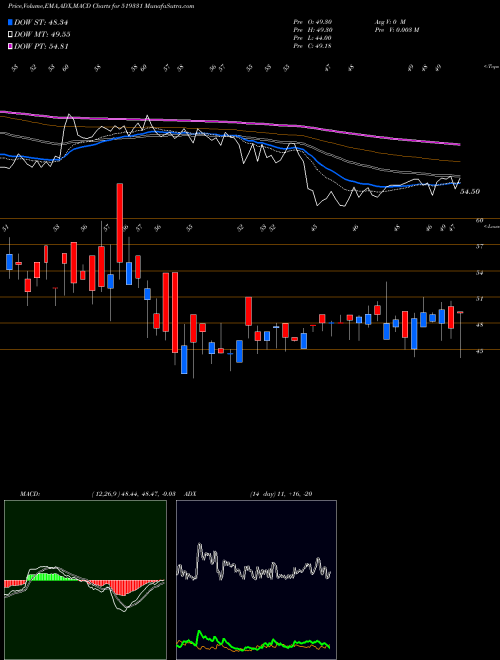
Task: Click the 54.50 price label beside EMA lines
Action: (470, 192)
